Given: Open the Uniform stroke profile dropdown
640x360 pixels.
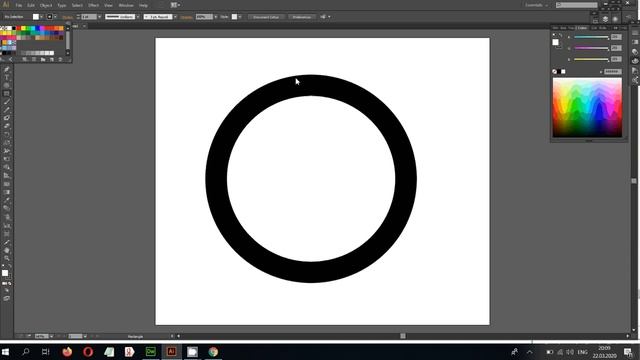Looking at the screenshot, I should click(138, 17).
